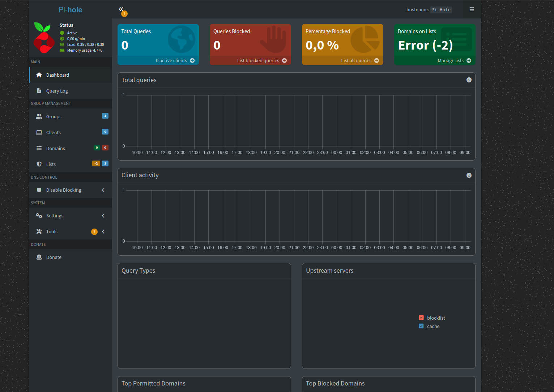Image resolution: width=554 pixels, height=392 pixels.
Task: Click the Pi-hole raspberry logo
Action: [x=44, y=38]
